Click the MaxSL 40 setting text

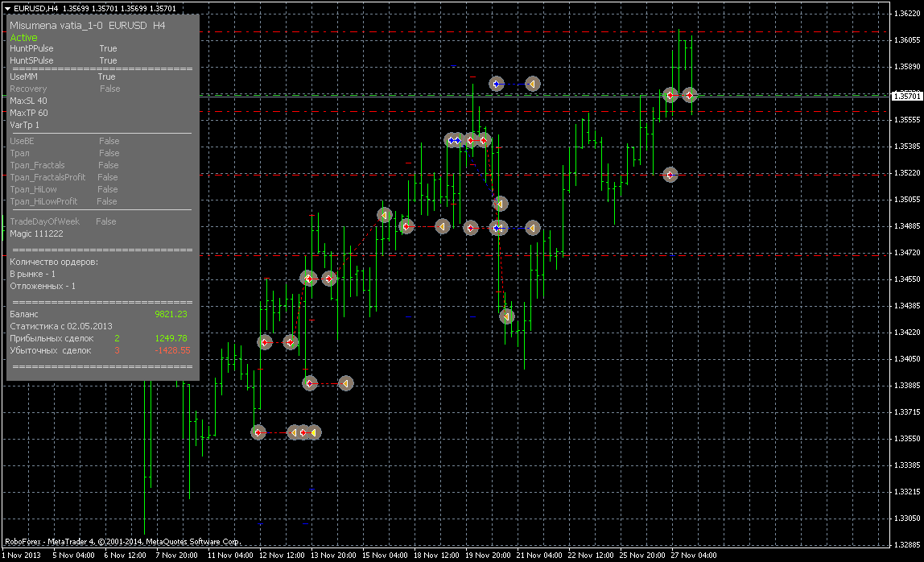click(28, 101)
